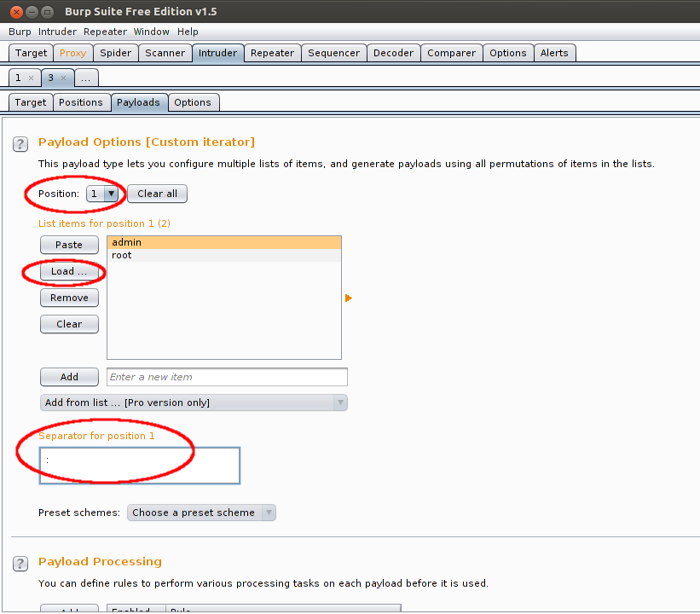Switch to the Proxy tab
The width and height of the screenshot is (700, 614).
(72, 53)
